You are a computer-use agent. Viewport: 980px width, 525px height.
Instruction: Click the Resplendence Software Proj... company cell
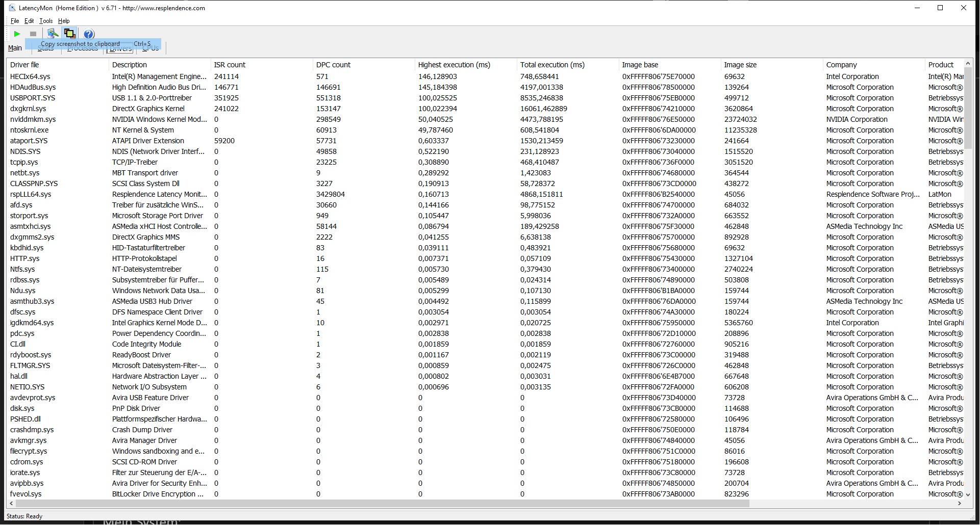pyautogui.click(x=873, y=194)
